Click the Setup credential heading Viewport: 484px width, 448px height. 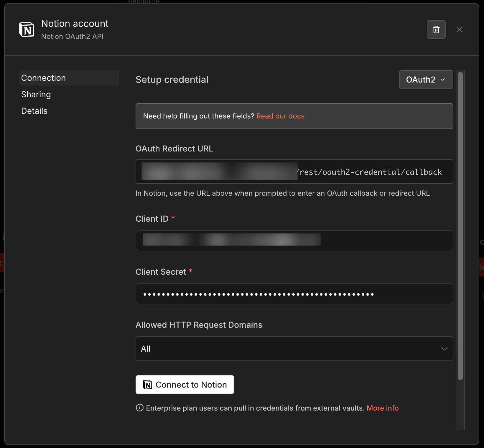click(x=172, y=80)
